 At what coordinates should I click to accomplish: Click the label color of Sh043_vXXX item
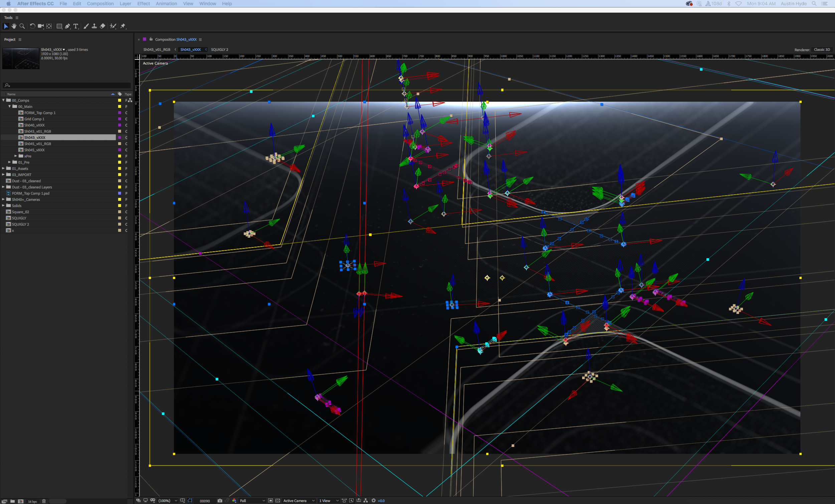click(x=119, y=138)
